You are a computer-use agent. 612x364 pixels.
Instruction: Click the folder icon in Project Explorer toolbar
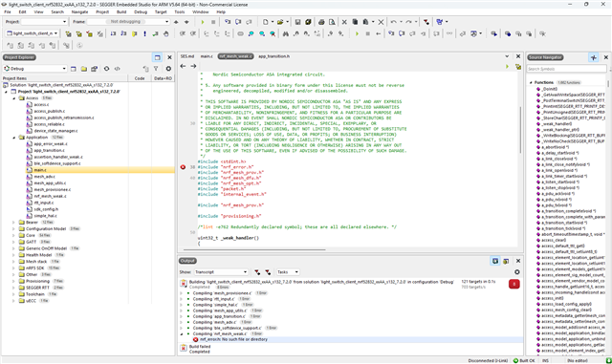(x=83, y=69)
